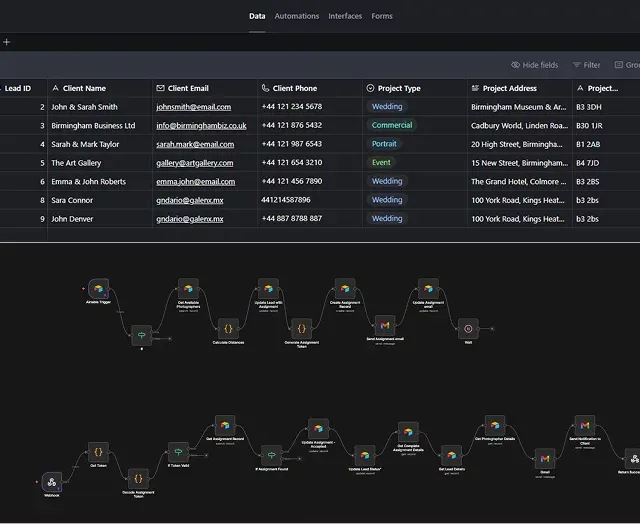This screenshot has width=640, height=524.
Task: Open the Forms tab
Action: click(x=382, y=16)
